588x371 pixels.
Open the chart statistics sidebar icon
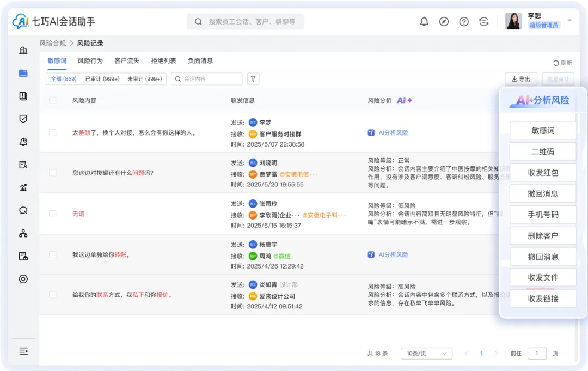pyautogui.click(x=23, y=187)
